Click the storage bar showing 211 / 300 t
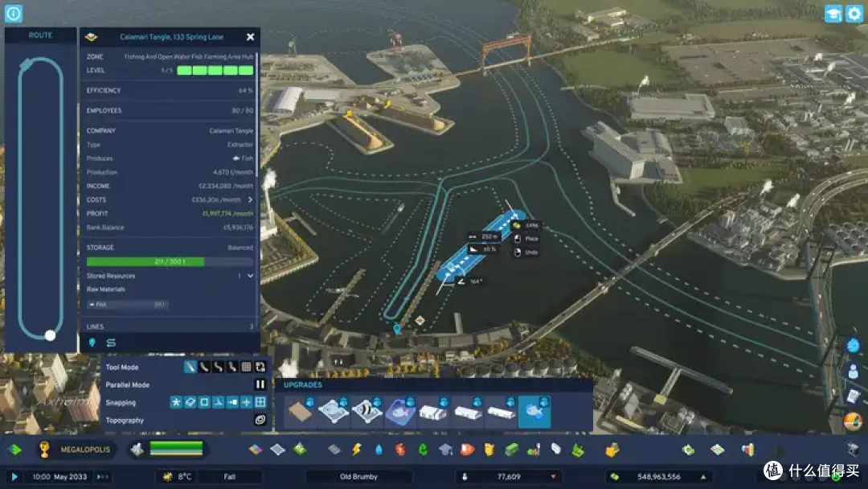Viewport: 868px width, 489px height. tap(170, 261)
